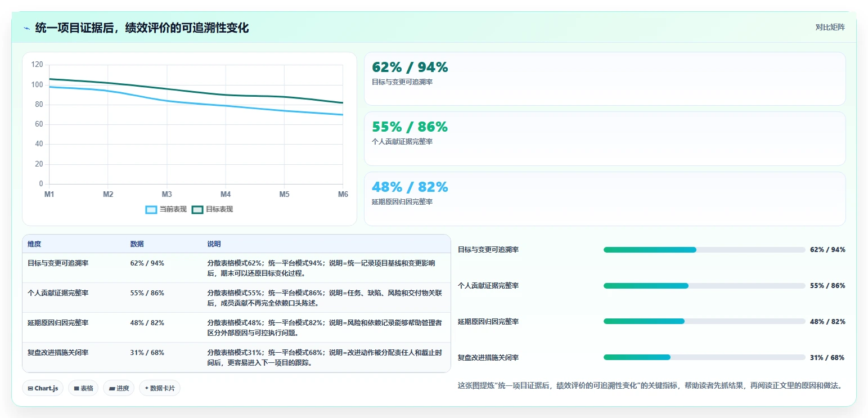Click 个人贡献证据完整率 label beside progress bar
This screenshot has height=418, width=868.
click(488, 286)
